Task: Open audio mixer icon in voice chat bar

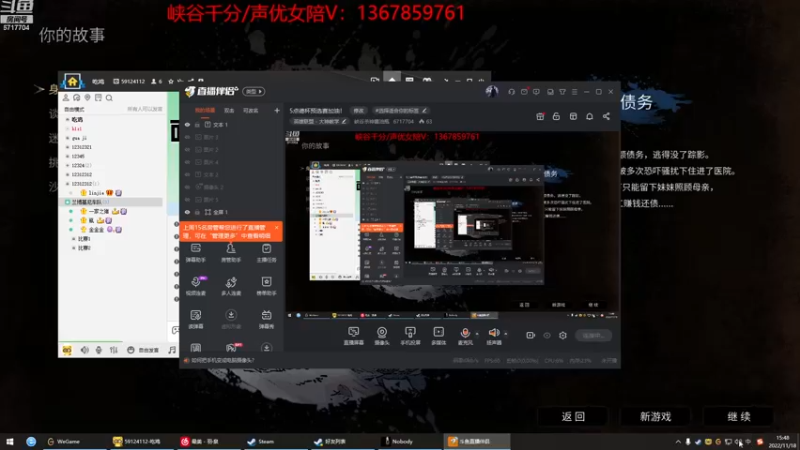Action: tap(114, 350)
